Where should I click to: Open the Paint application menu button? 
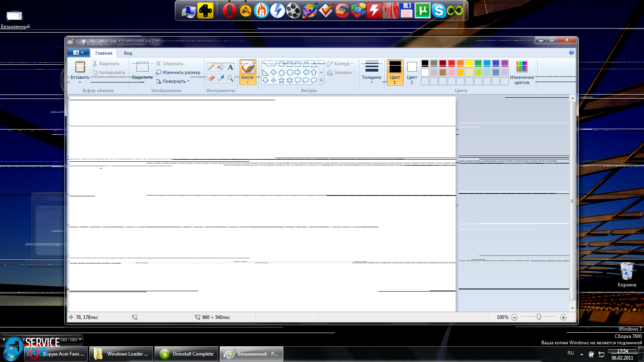click(78, 53)
